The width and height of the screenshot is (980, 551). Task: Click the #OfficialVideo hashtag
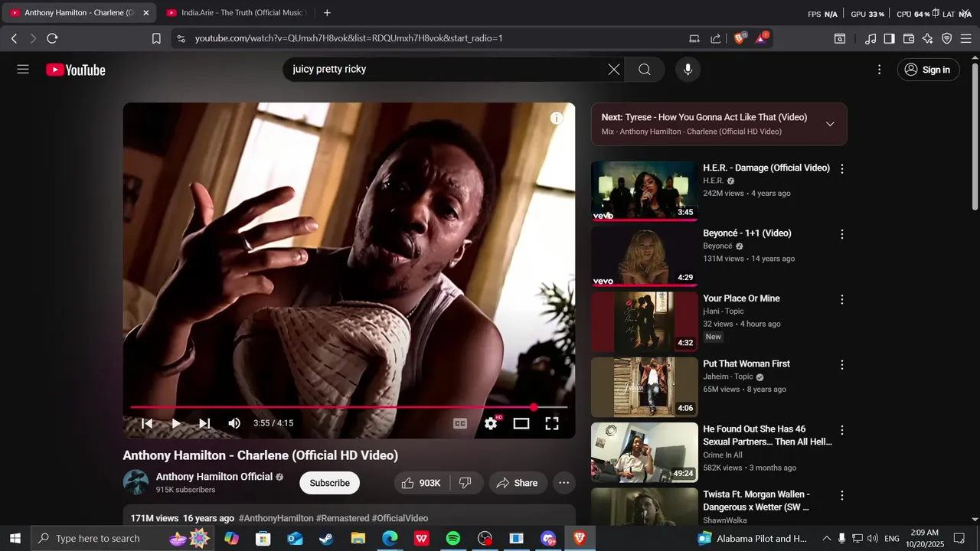400,518
